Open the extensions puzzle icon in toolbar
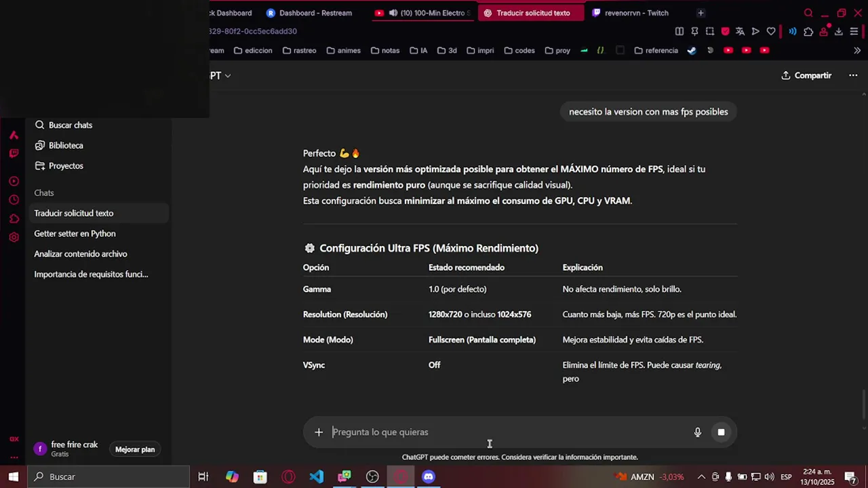The height and width of the screenshot is (488, 868). [808, 31]
